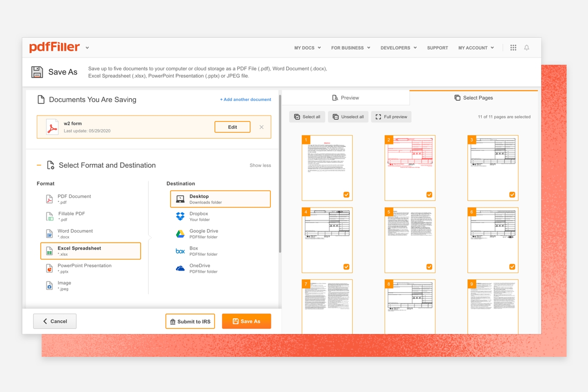Toggle checkbox on page 5 thumbnail
The width and height of the screenshot is (588, 392).
(x=429, y=267)
